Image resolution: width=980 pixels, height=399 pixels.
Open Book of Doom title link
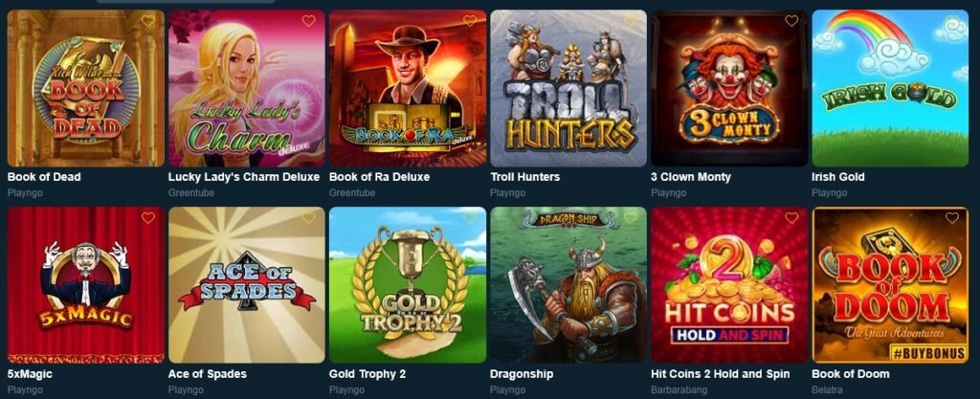point(850,374)
